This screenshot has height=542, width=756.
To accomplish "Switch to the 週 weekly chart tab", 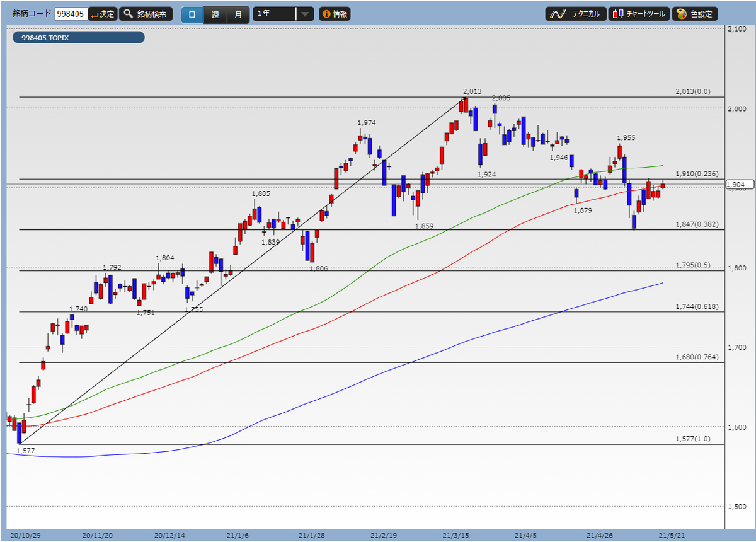I will 215,14.
